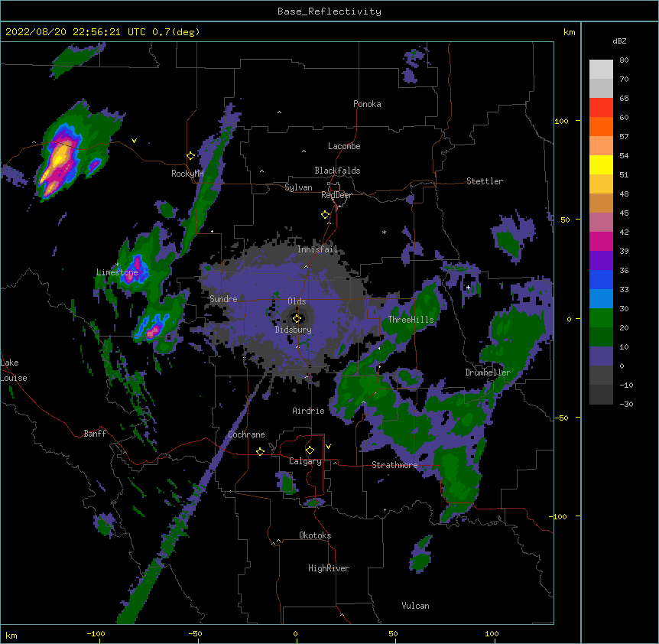This screenshot has height=644, width=659.
Task: Click the Strathmore label
Action: (394, 465)
